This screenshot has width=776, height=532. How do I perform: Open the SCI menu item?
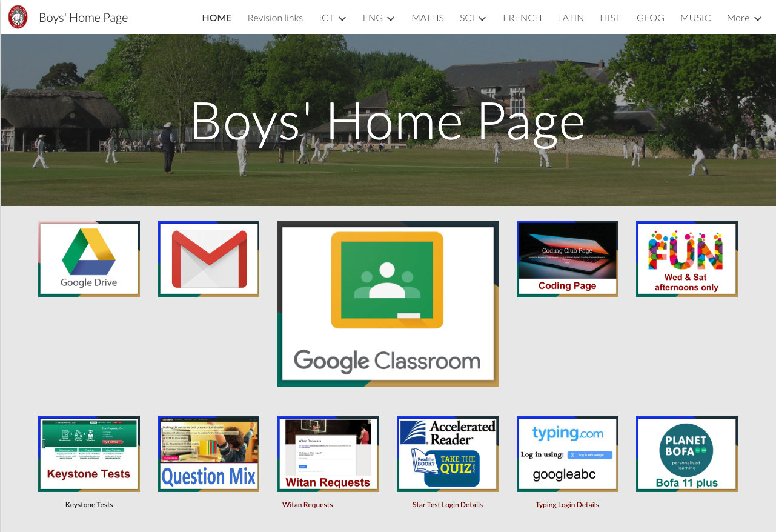(466, 18)
